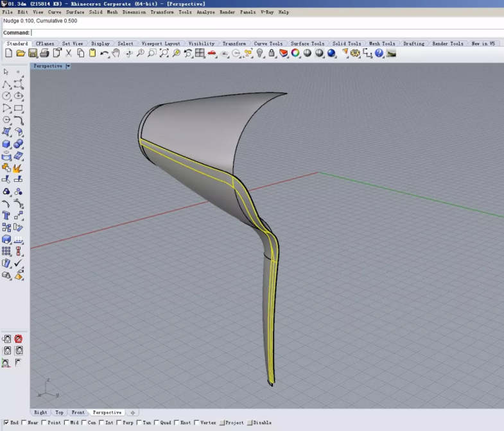Switch to the Curve Tools toolbar tab
Image resolution: width=504 pixels, height=431 pixels.
(268, 44)
